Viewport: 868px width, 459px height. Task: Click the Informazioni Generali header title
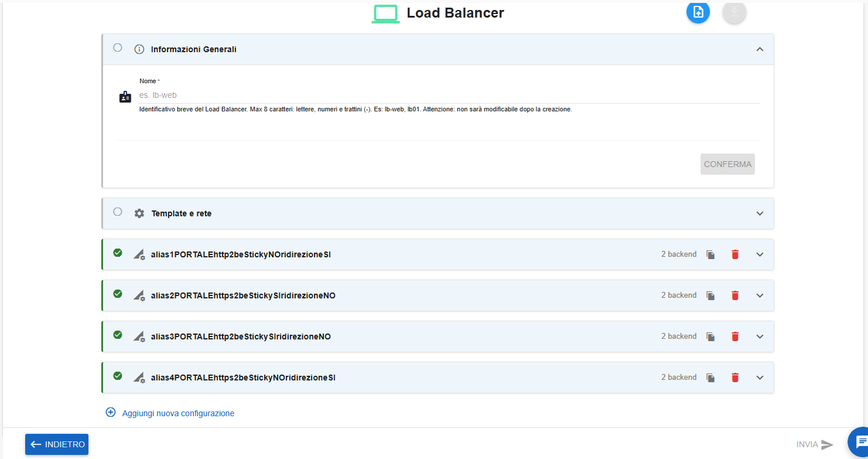194,49
